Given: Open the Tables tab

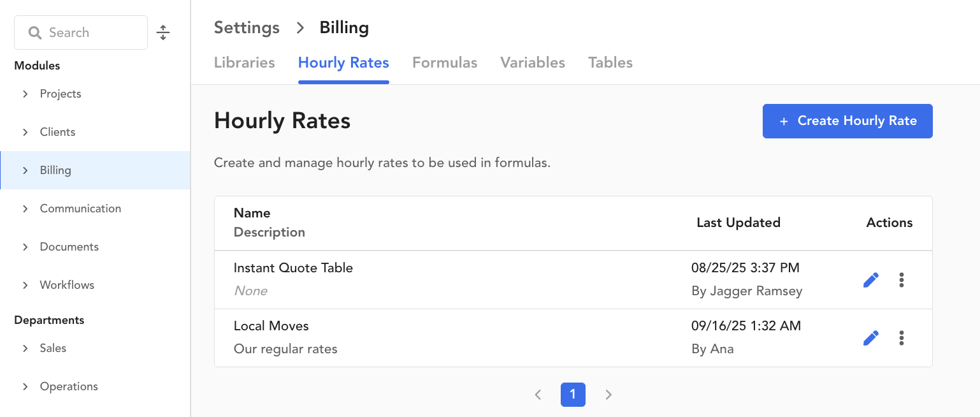Looking at the screenshot, I should [610, 62].
